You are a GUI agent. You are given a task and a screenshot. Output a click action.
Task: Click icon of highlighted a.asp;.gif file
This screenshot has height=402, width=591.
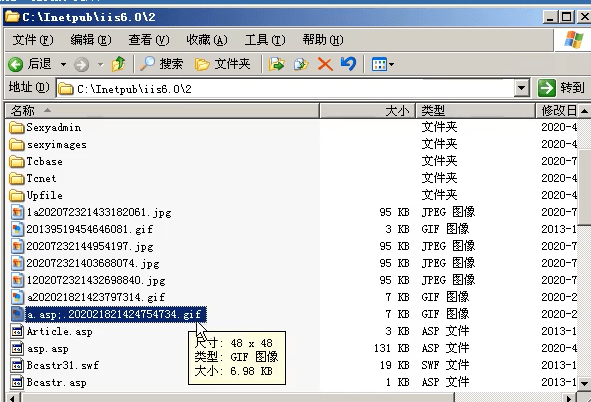click(x=17, y=314)
